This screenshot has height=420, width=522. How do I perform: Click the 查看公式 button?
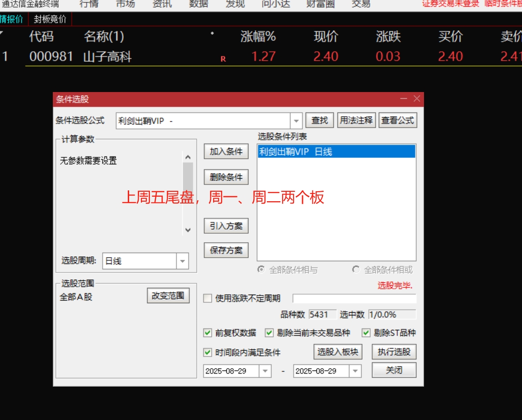pyautogui.click(x=397, y=120)
